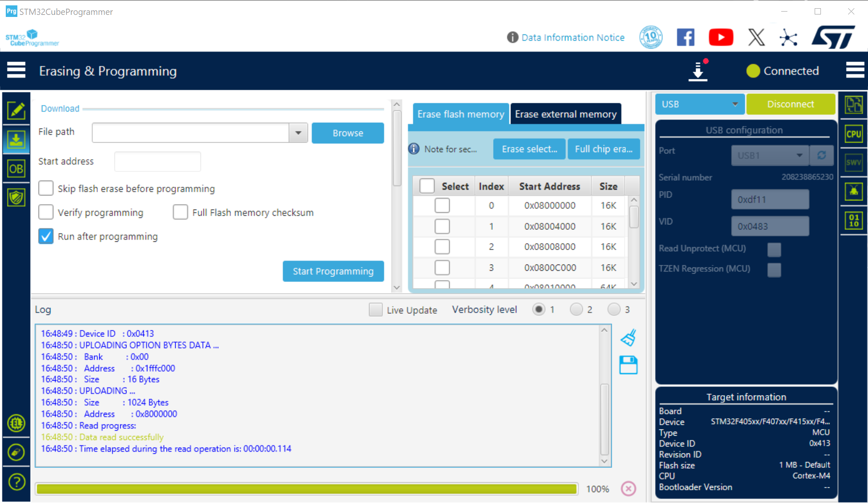Image resolution: width=868 pixels, height=503 pixels.
Task: Select sector 3 at 0x0800C000
Action: click(x=442, y=267)
